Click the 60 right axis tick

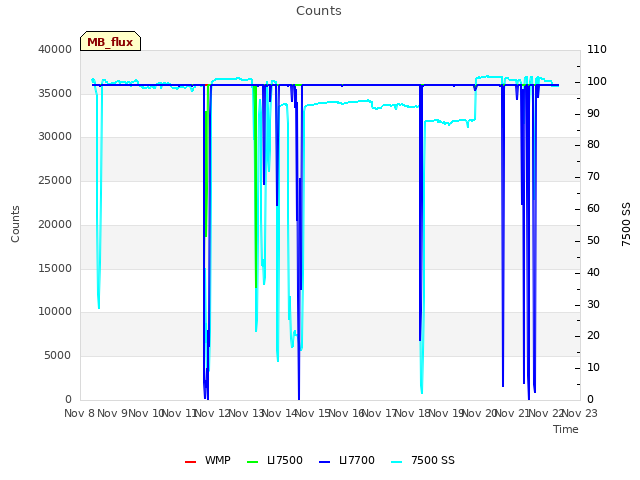pos(593,209)
